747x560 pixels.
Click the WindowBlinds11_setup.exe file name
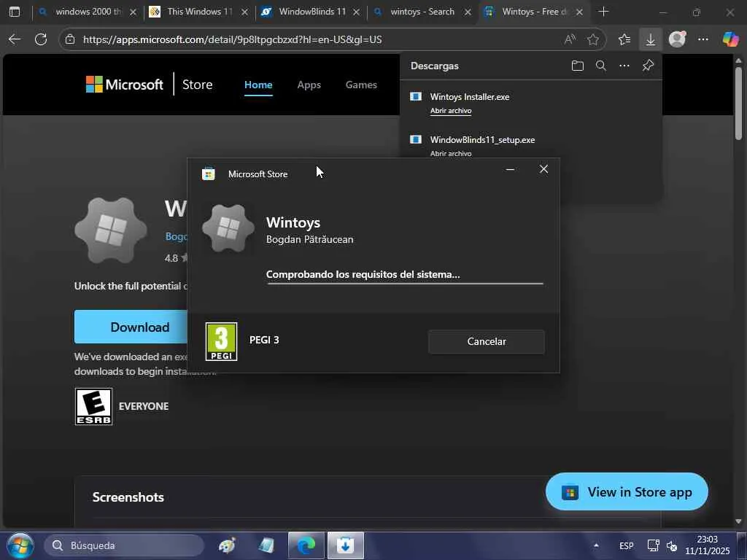[483, 139]
